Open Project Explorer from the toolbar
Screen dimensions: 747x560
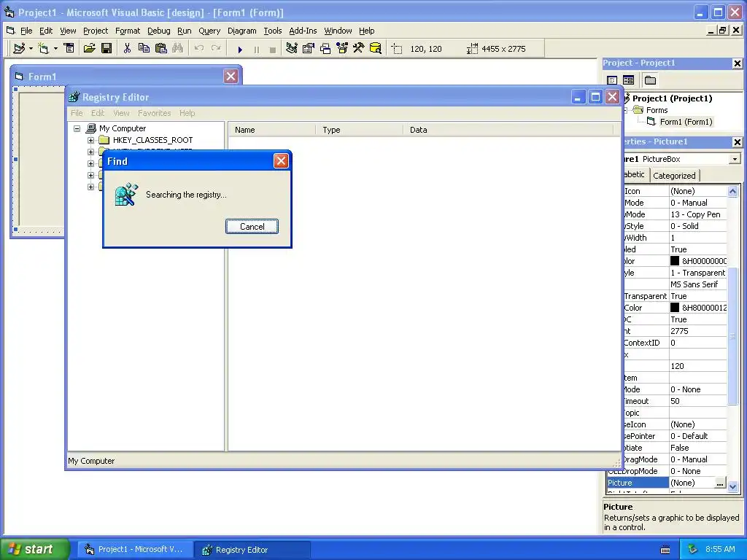[292, 48]
